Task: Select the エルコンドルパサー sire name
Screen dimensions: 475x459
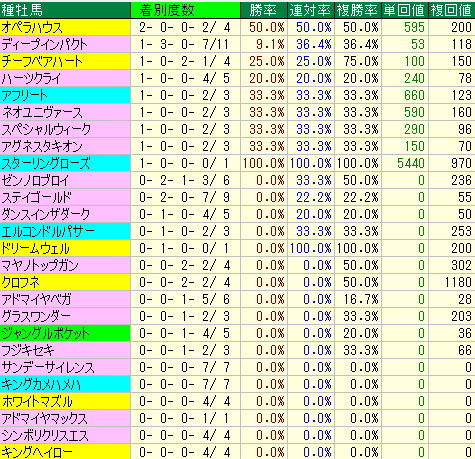Action: [65, 231]
